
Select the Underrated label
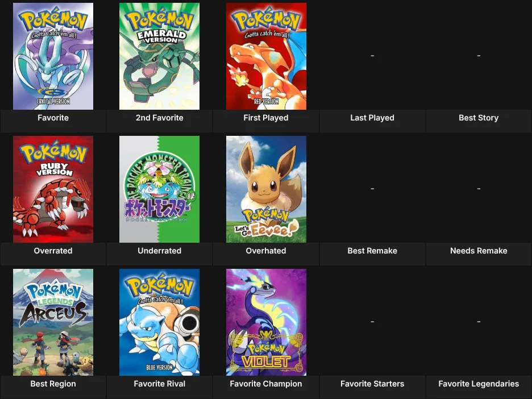tap(160, 251)
